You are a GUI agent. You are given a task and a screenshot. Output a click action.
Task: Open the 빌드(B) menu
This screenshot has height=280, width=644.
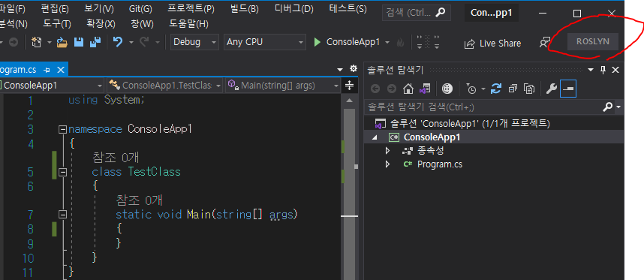[245, 8]
